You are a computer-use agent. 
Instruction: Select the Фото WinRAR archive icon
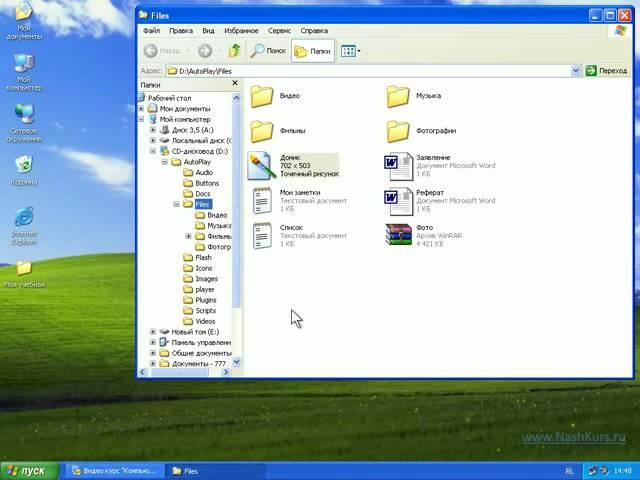399,235
